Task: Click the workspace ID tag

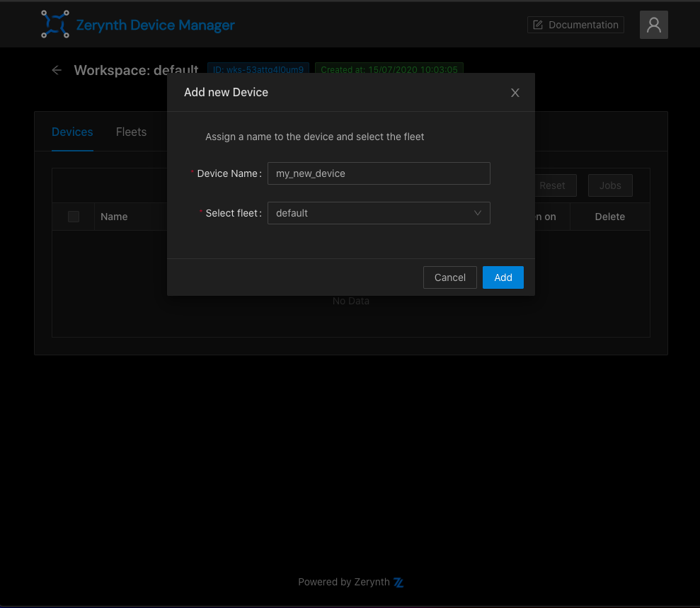Action: 258,69
